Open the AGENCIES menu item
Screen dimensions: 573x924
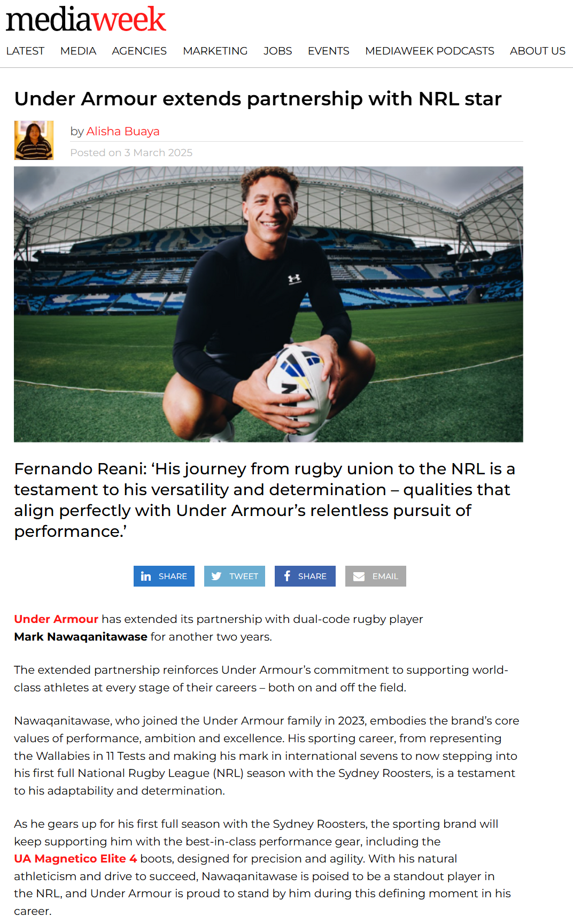(x=140, y=51)
